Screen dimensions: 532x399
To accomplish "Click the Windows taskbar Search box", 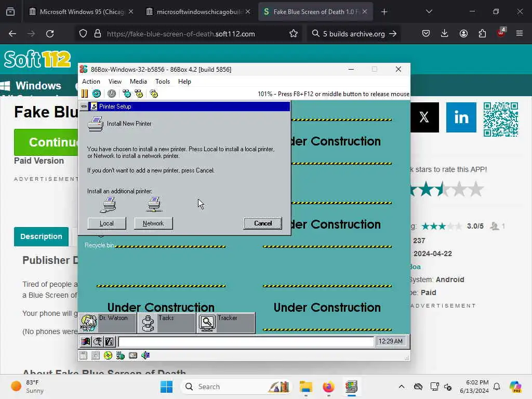I will click(236, 387).
